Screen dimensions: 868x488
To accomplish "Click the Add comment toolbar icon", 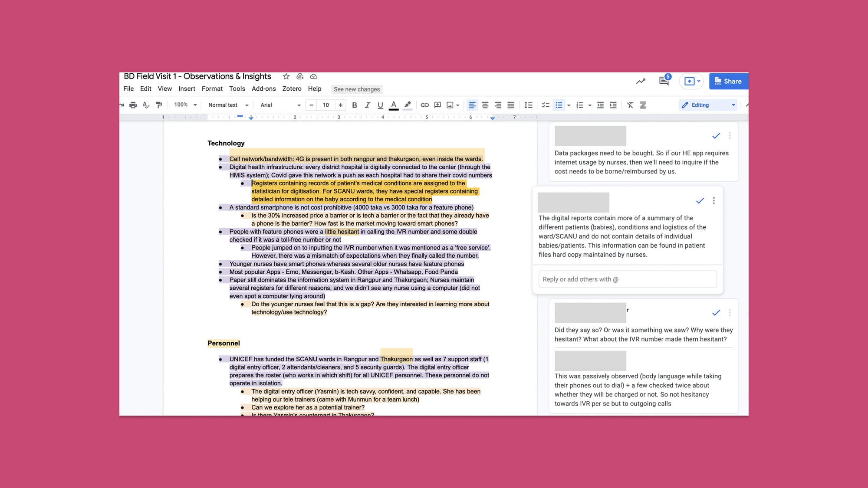I will tap(437, 105).
